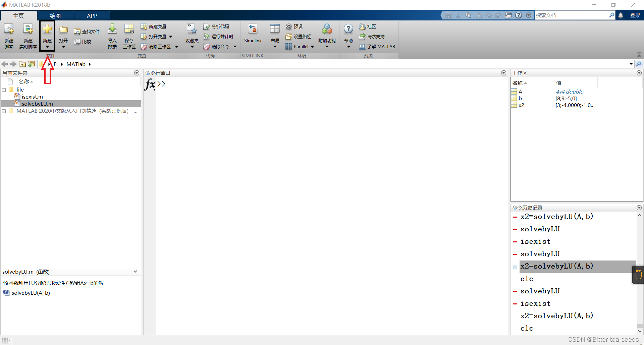
Task: Open the Parallel dropdown menu
Action: pos(300,47)
